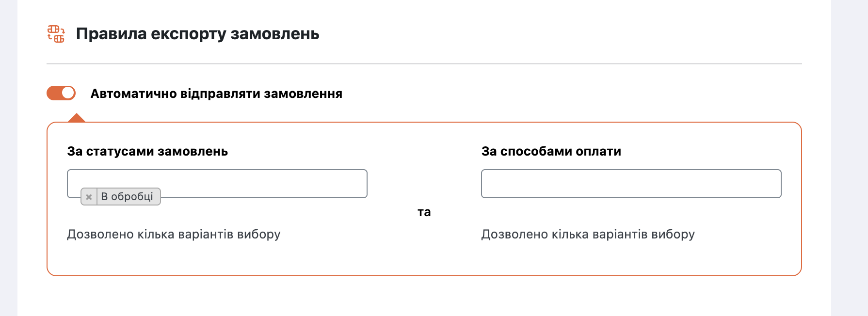Click the hint below the order statuses field
Image resolution: width=868 pixels, height=316 pixels.
pyautogui.click(x=174, y=234)
